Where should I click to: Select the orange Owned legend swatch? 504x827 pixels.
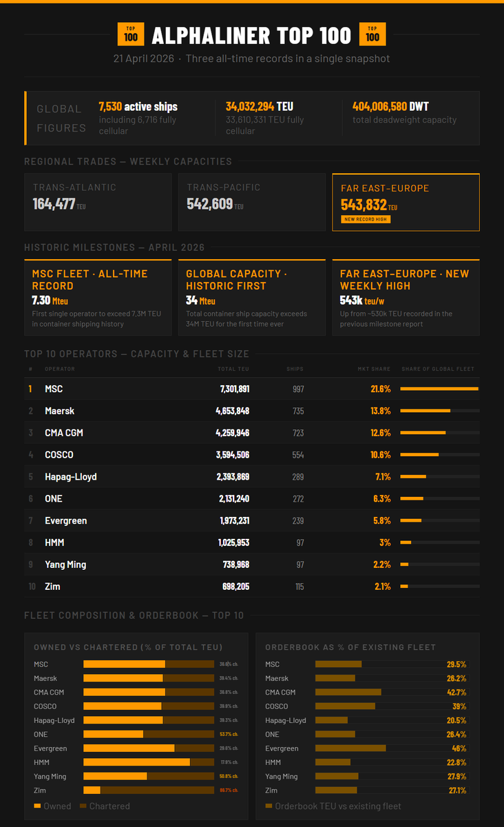click(37, 806)
